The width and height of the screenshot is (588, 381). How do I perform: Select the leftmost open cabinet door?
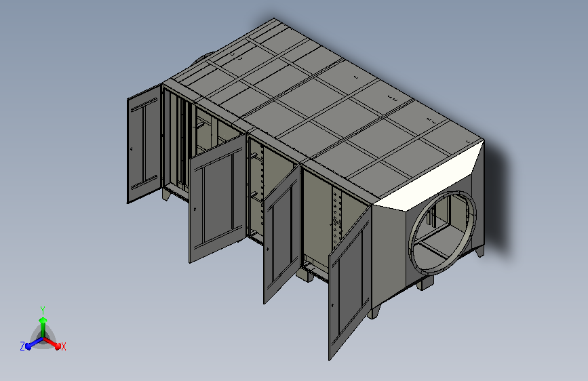point(144,144)
